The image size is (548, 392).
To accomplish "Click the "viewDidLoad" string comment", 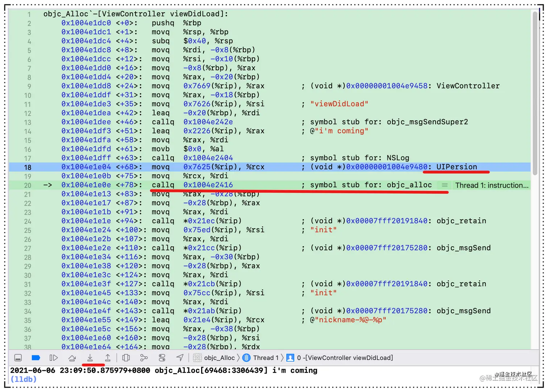I will coord(339,104).
